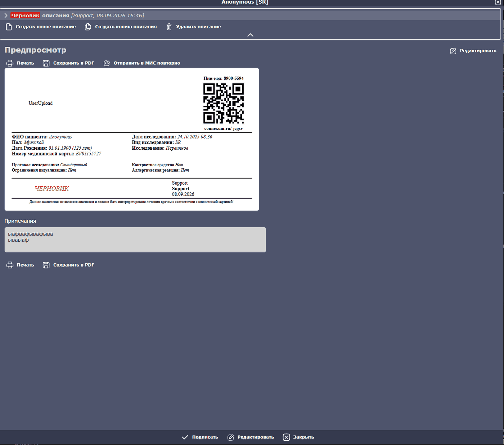The image size is (504, 445).
Task: Expand the Черновик описания header chevron
Action: 6,15
